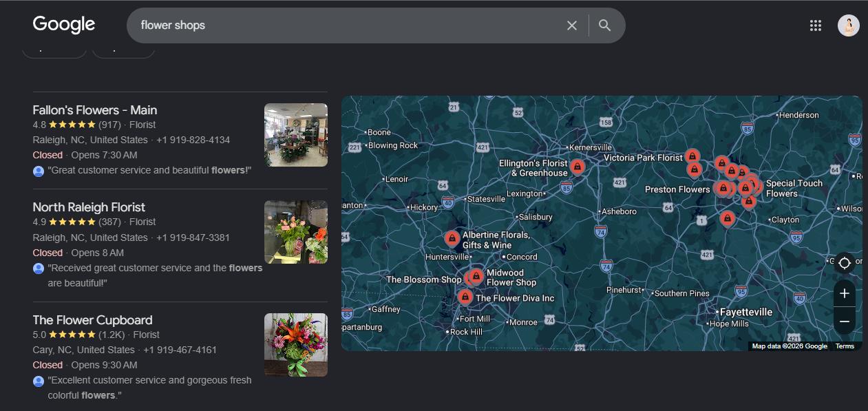Click the "Excellent customer service and gorgeous" review
This screenshot has width=868, height=411.
coord(149,388)
